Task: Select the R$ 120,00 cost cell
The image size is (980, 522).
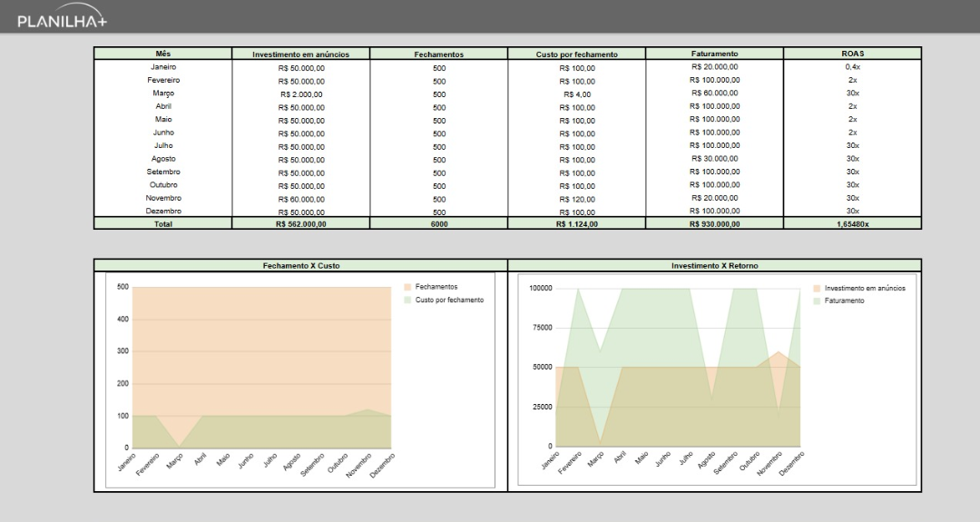Action: [576, 199]
